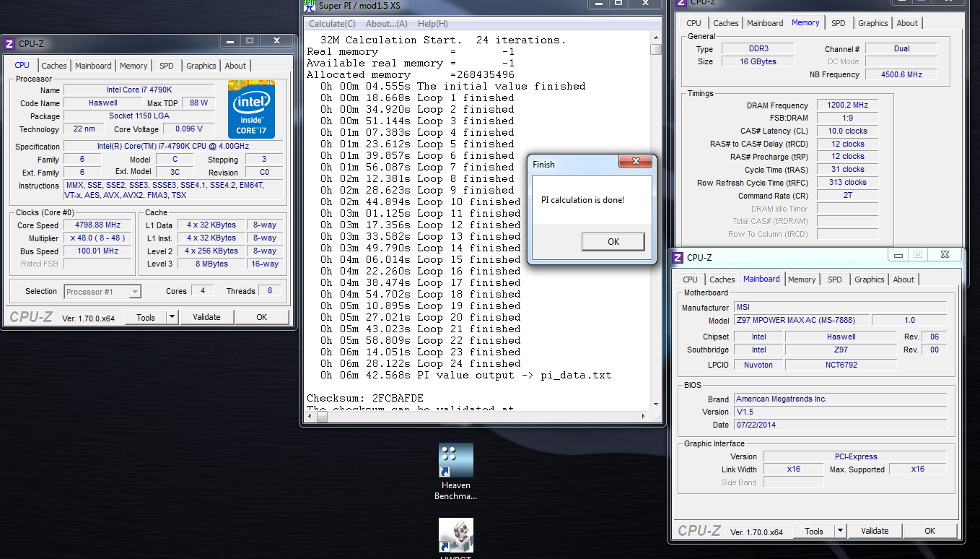The height and width of the screenshot is (559, 980).
Task: Click OK button in CPU tab window
Action: 262,317
